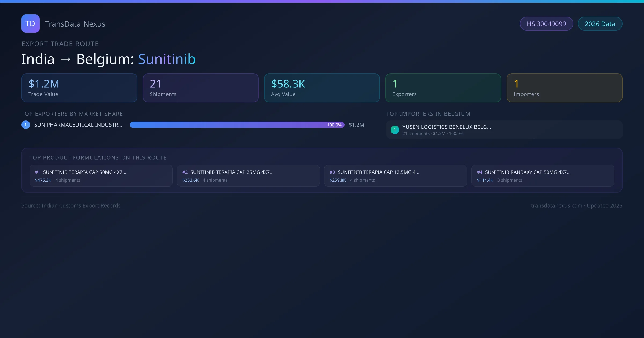Click the TransData Nexus brand name
The height and width of the screenshot is (338, 644).
coord(75,24)
